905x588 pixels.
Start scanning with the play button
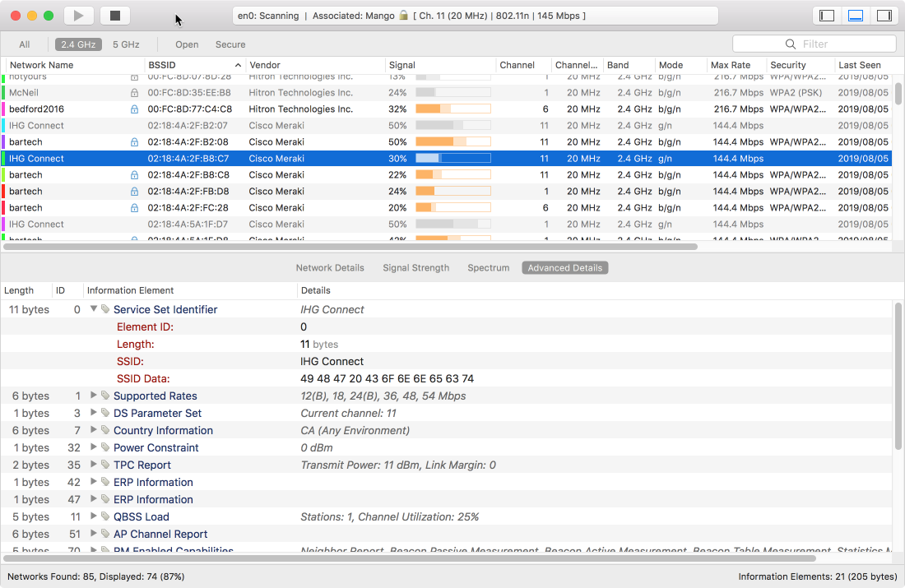(x=78, y=16)
